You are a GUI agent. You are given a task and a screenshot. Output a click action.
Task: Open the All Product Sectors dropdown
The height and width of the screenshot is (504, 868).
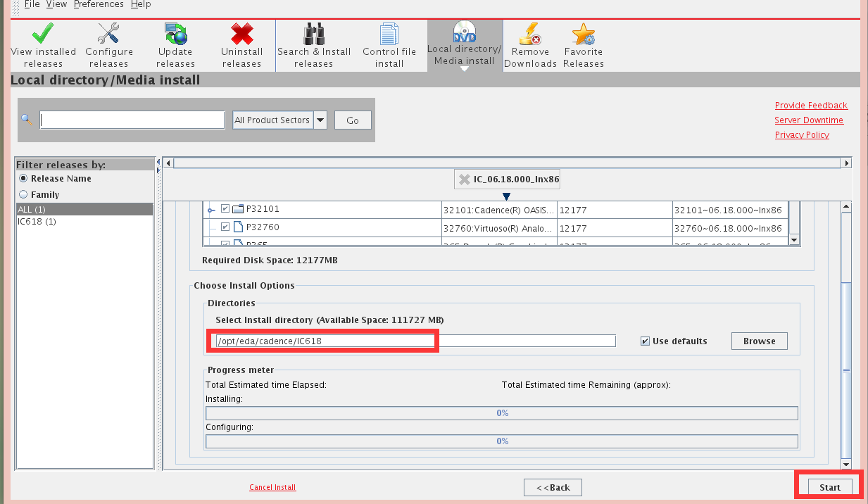click(x=320, y=120)
